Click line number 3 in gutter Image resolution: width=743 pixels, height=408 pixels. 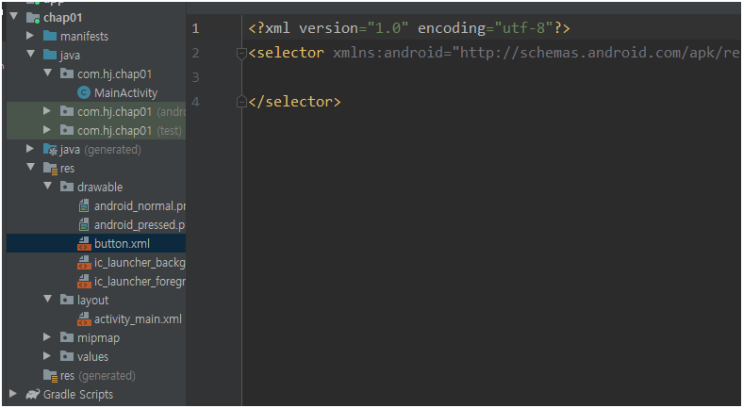196,77
